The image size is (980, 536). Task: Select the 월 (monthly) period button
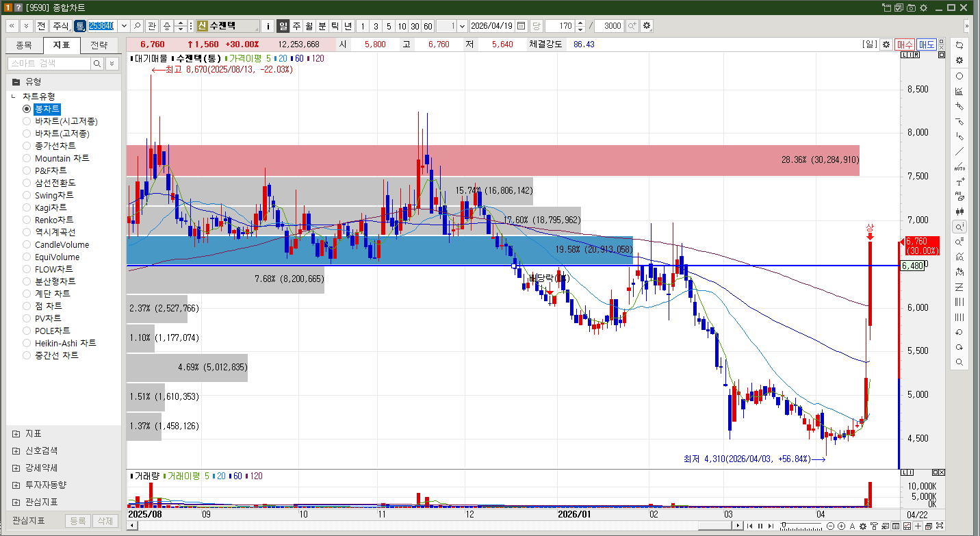point(309,26)
